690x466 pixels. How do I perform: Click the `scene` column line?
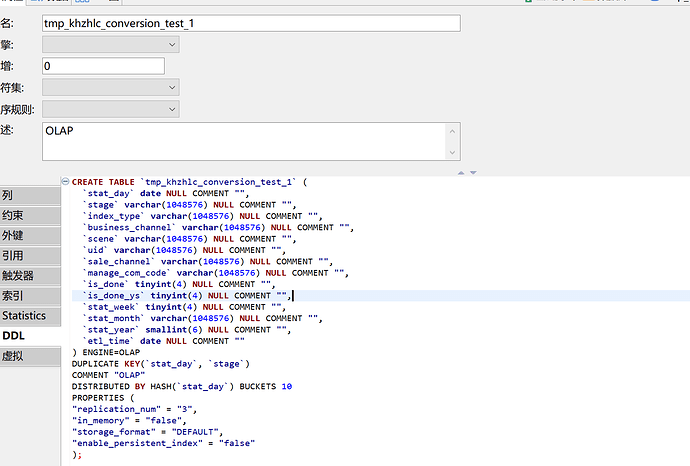coord(189,239)
